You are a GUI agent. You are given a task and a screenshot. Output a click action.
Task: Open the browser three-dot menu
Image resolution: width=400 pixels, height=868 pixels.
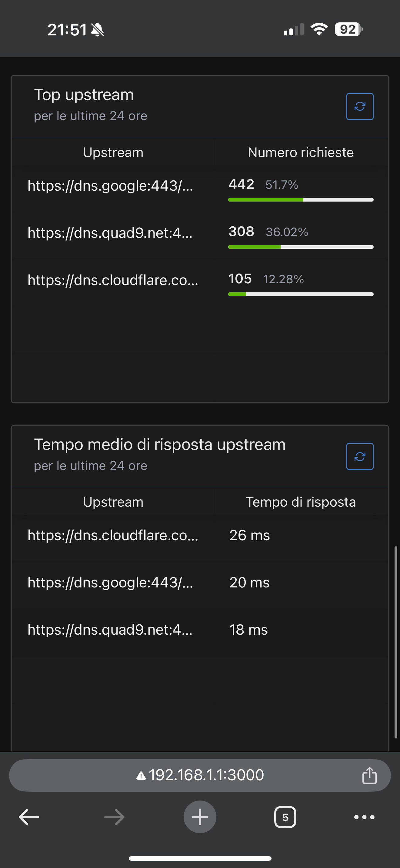point(364,817)
